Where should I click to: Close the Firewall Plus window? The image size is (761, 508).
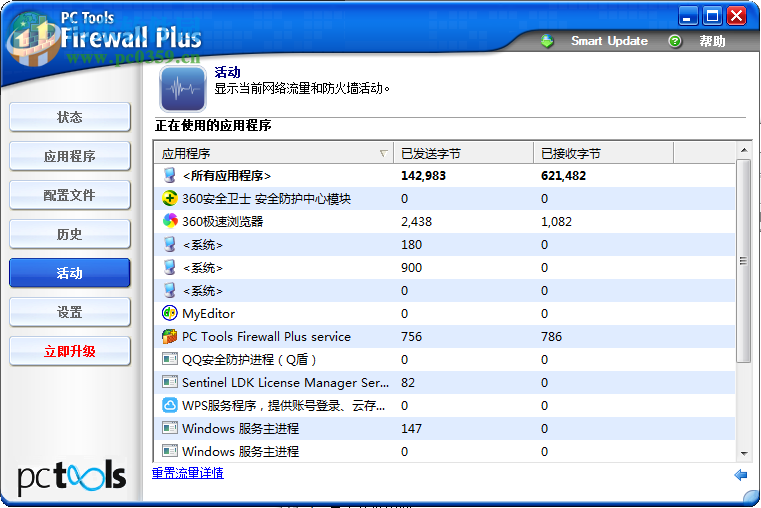coord(737,16)
